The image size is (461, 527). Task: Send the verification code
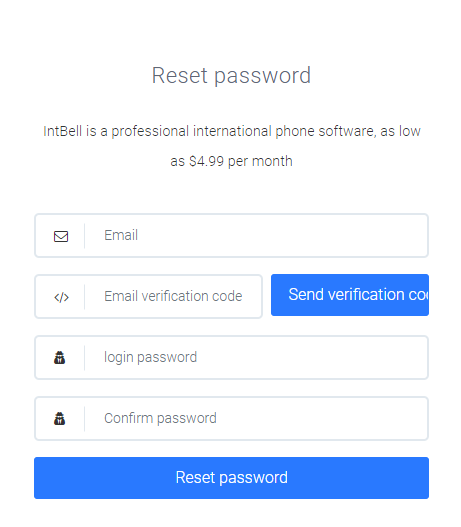click(350, 295)
